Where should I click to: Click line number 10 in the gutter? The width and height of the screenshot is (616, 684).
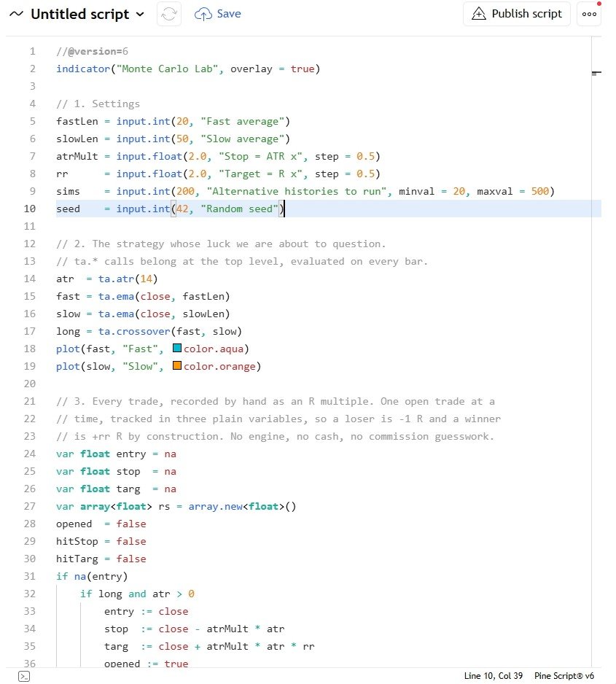[x=30, y=209]
